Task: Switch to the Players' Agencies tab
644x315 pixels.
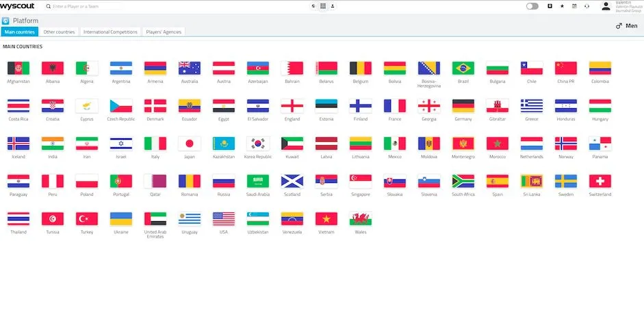Action: point(164,32)
